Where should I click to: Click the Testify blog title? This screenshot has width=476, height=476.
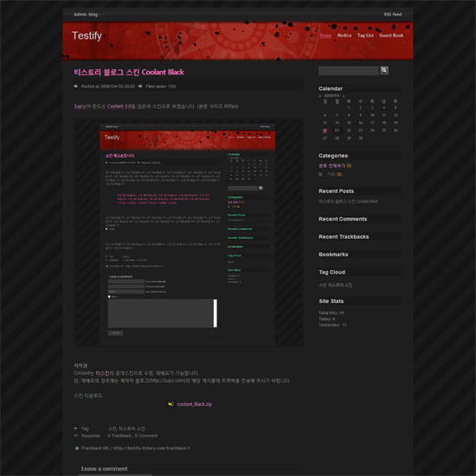pos(87,35)
